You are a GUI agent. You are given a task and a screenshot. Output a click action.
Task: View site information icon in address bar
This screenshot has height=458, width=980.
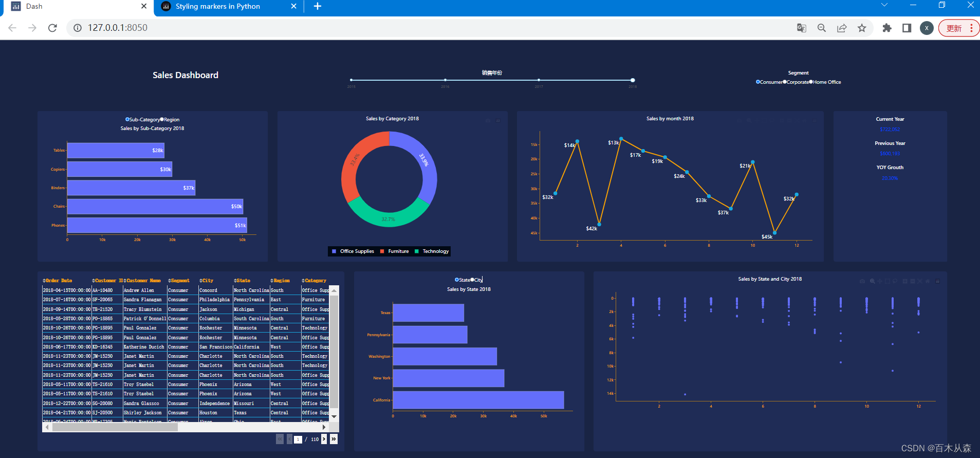[x=78, y=28]
